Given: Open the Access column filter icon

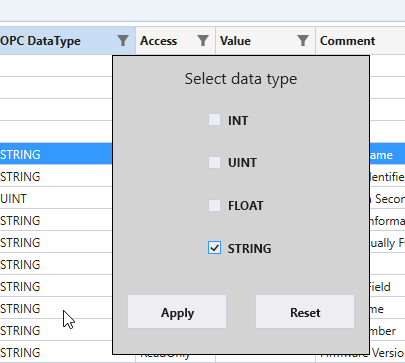Looking at the screenshot, I should tap(203, 41).
